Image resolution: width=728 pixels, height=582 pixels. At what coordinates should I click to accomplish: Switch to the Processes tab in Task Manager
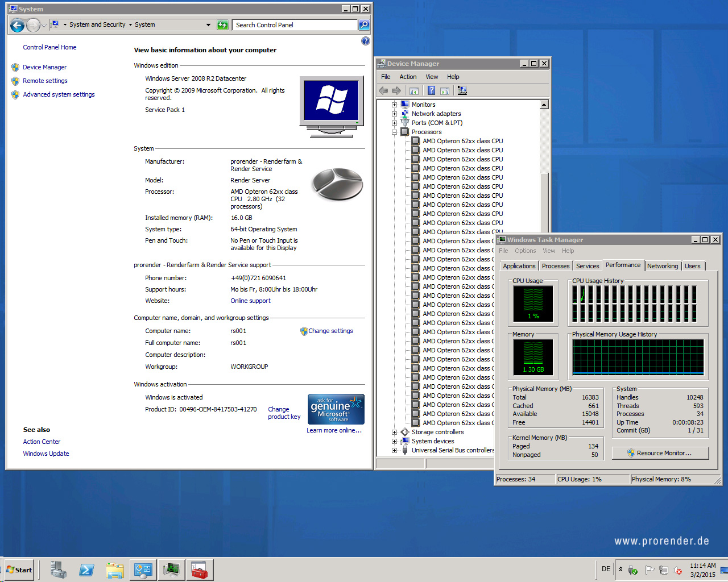[x=556, y=266]
